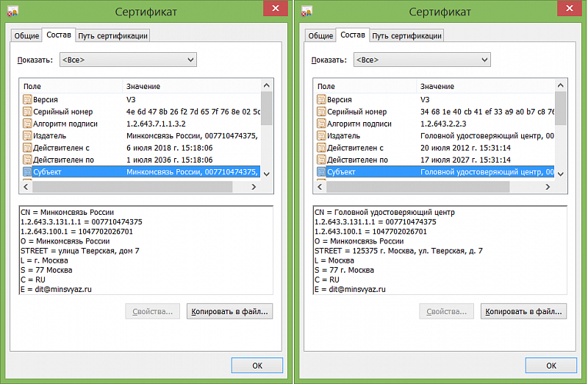
Task: Switch to Общие tab in left window
Action: tap(26, 35)
